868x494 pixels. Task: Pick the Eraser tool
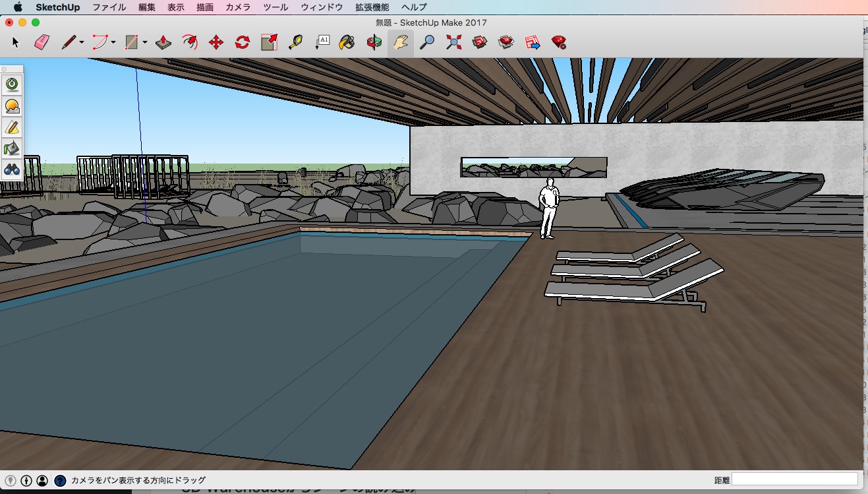tap(42, 43)
